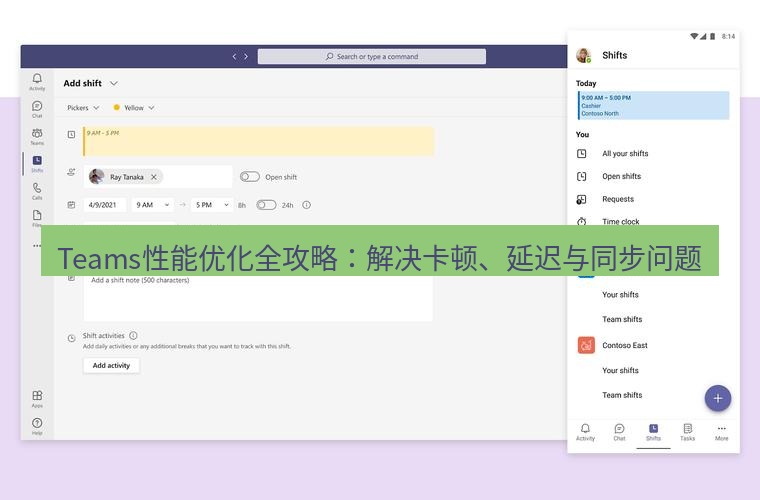The image size is (760, 500).
Task: Click the Search or type a command box
Action: [372, 56]
